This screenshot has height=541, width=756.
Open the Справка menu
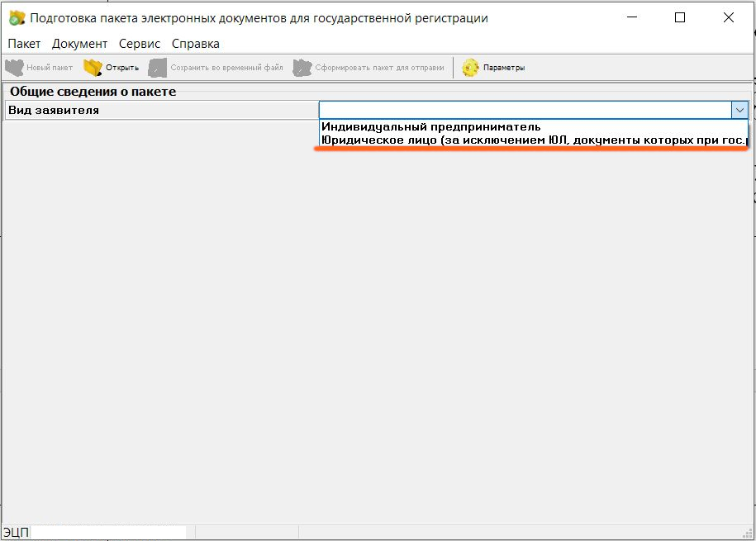point(196,44)
